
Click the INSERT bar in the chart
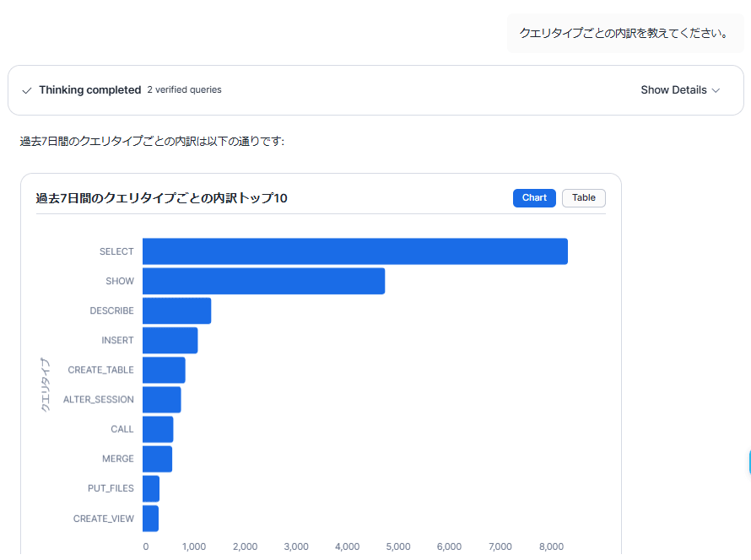(x=170, y=340)
